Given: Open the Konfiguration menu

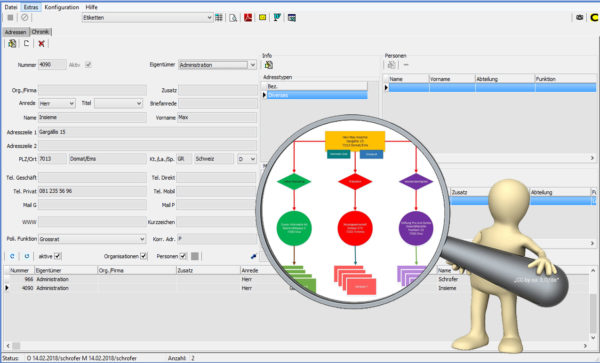Looking at the screenshot, I should coord(62,7).
